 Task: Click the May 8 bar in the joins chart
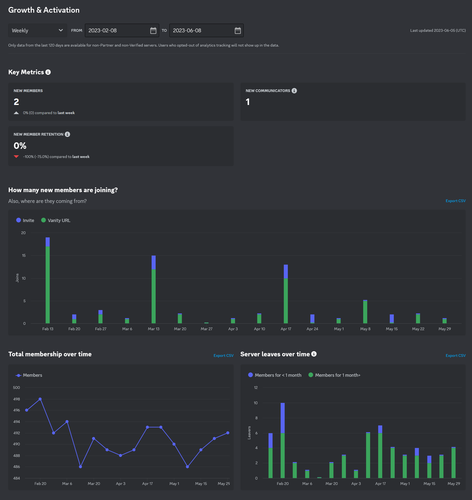(x=365, y=312)
